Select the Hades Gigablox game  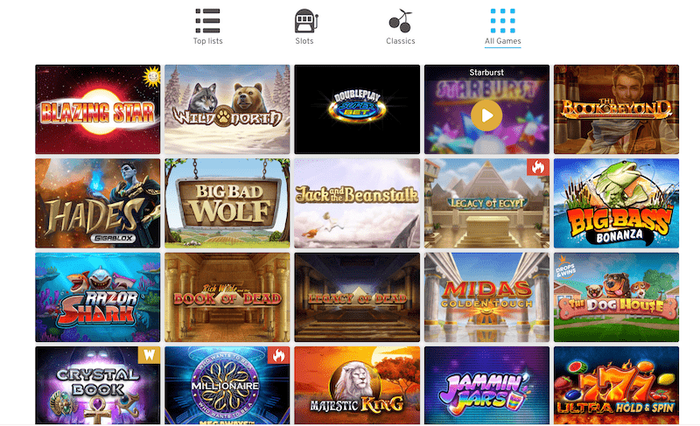pyautogui.click(x=98, y=203)
